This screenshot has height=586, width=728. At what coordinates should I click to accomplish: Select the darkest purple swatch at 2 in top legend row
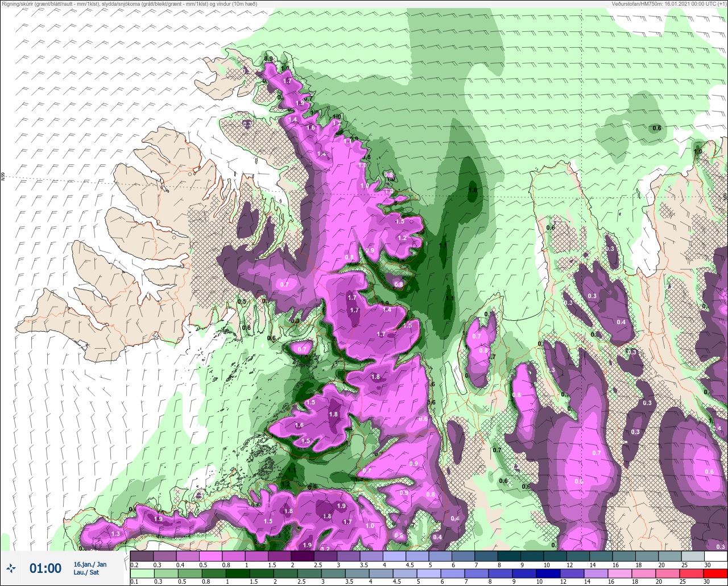[302, 556]
